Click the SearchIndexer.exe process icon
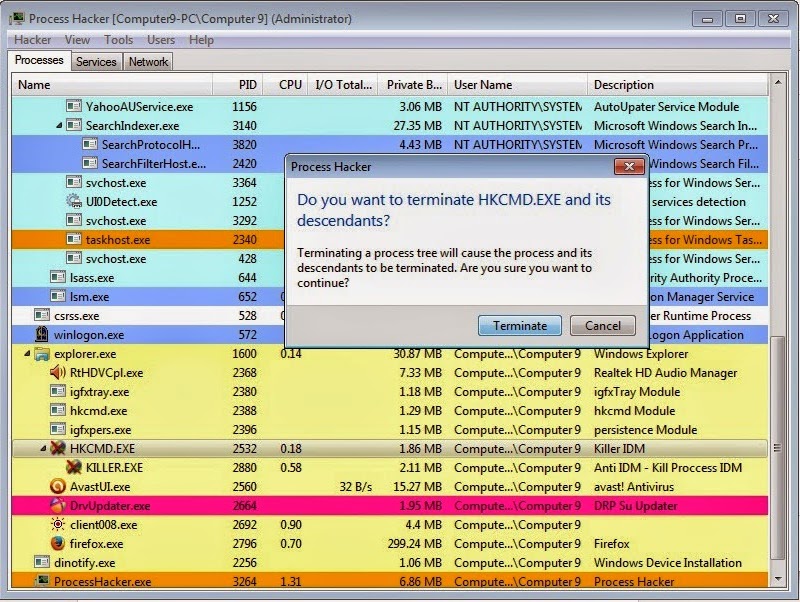The width and height of the screenshot is (800, 602). [74, 125]
